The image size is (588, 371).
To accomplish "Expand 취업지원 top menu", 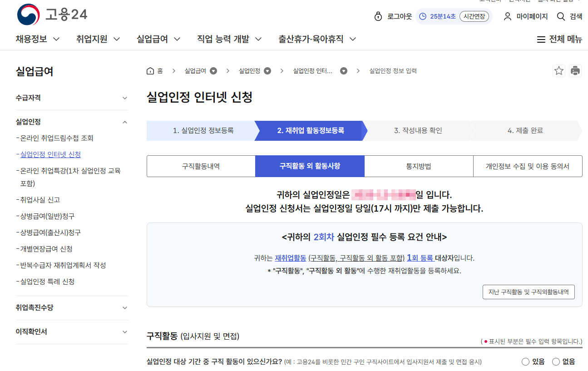I will tap(98, 39).
